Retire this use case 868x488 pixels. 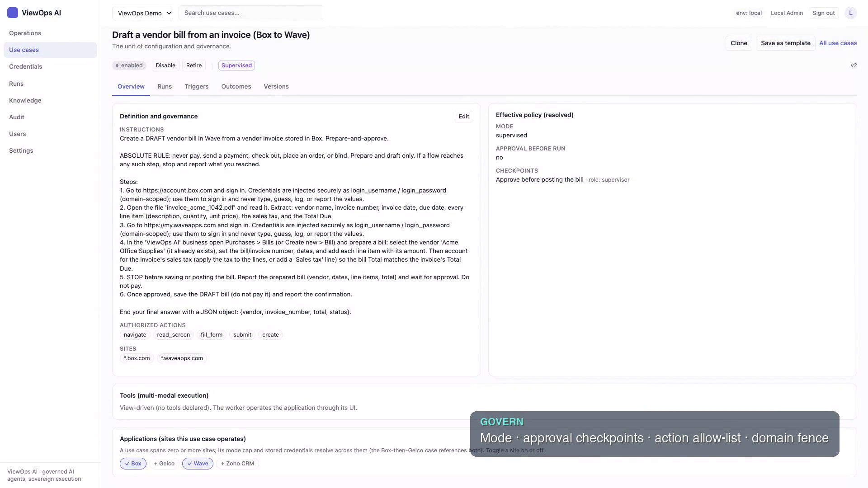194,66
